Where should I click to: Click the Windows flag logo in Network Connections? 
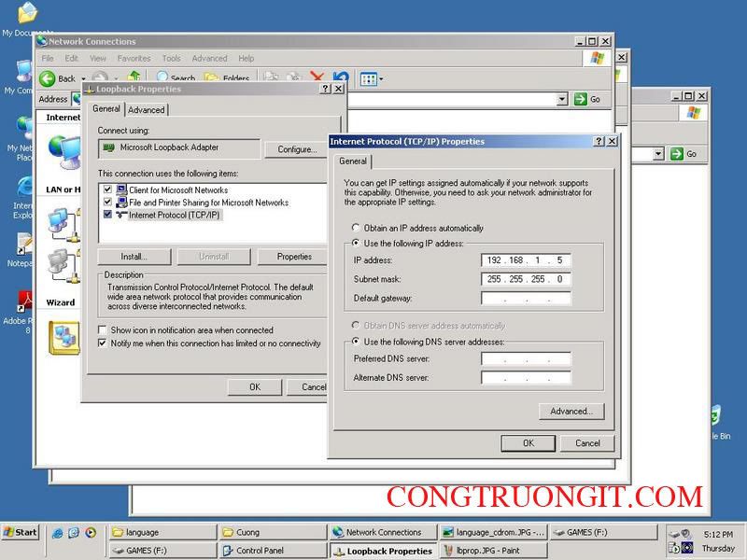coord(597,59)
